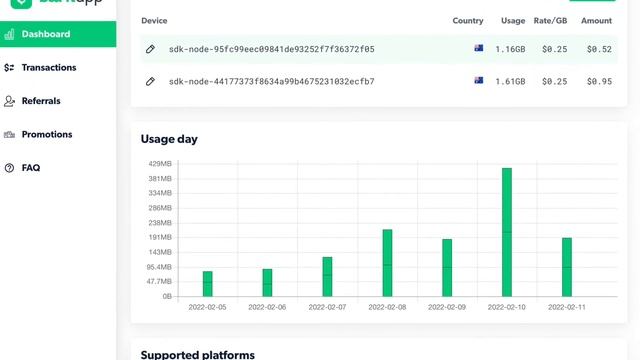Click the Referrals person icon
Image resolution: width=640 pixels, height=360 pixels.
pos(9,101)
